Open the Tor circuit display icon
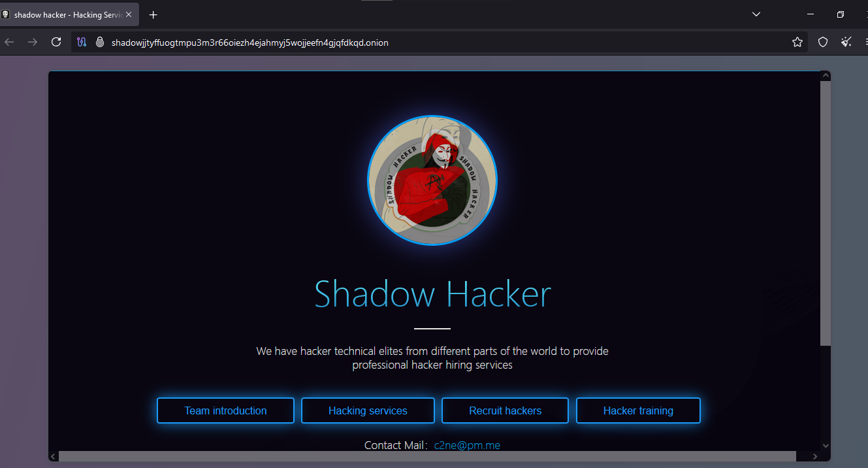The width and height of the screenshot is (868, 468). point(82,42)
